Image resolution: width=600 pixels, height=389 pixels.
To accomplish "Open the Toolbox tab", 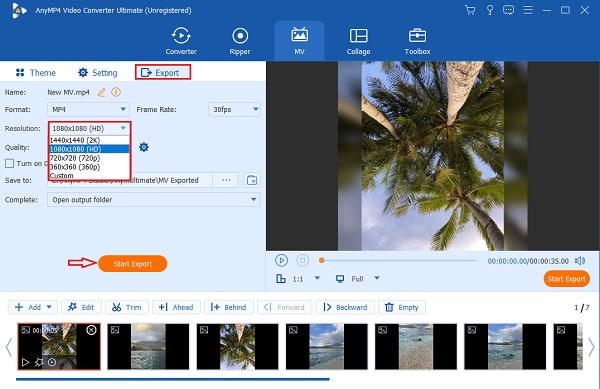I will click(x=417, y=41).
